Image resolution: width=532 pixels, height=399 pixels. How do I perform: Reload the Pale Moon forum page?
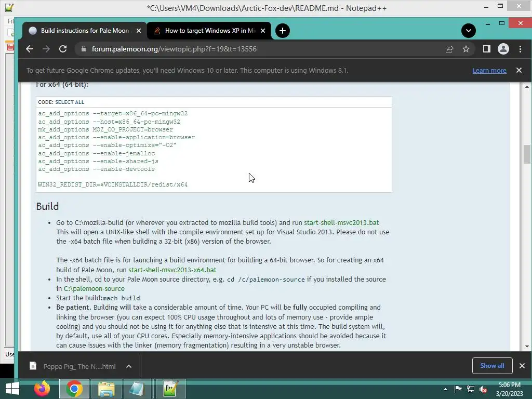coord(63,49)
